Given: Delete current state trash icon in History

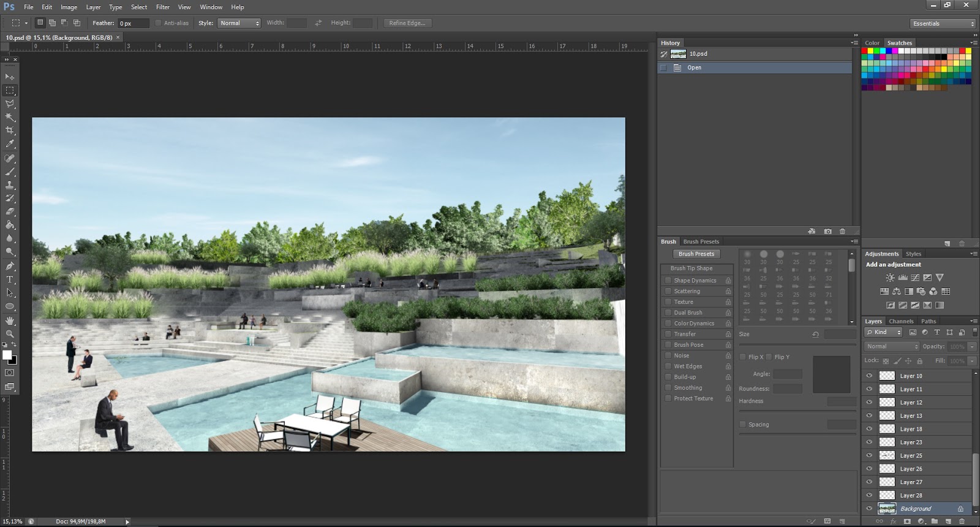Looking at the screenshot, I should 842,232.
